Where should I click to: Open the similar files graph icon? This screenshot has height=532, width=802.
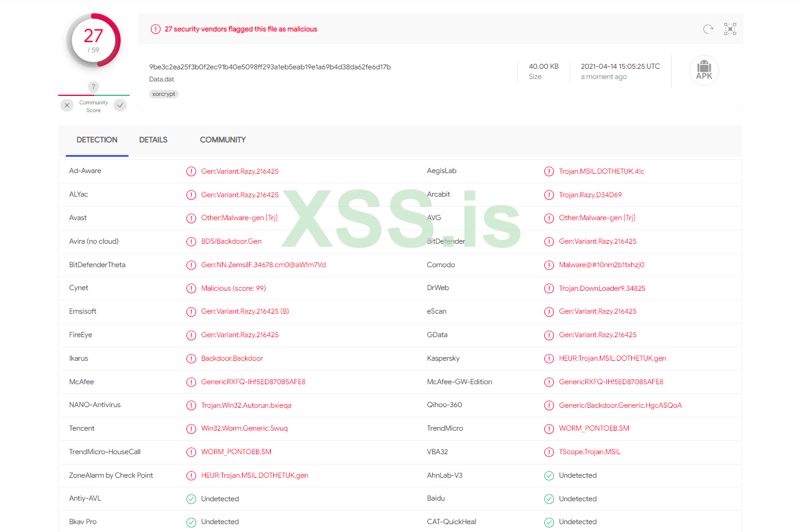730,29
